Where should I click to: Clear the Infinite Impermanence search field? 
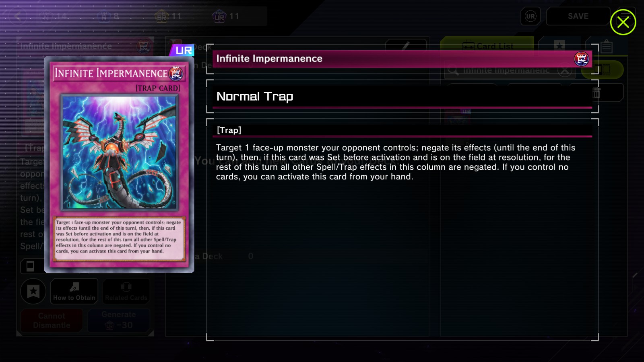(565, 71)
